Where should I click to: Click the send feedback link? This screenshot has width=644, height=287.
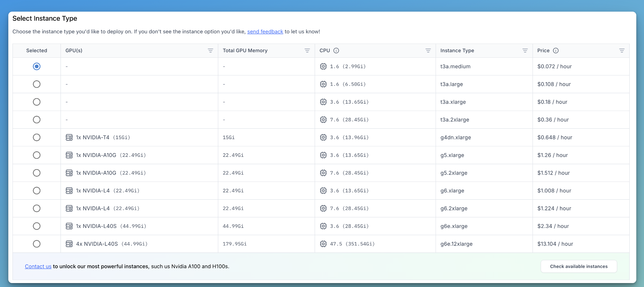pyautogui.click(x=265, y=32)
